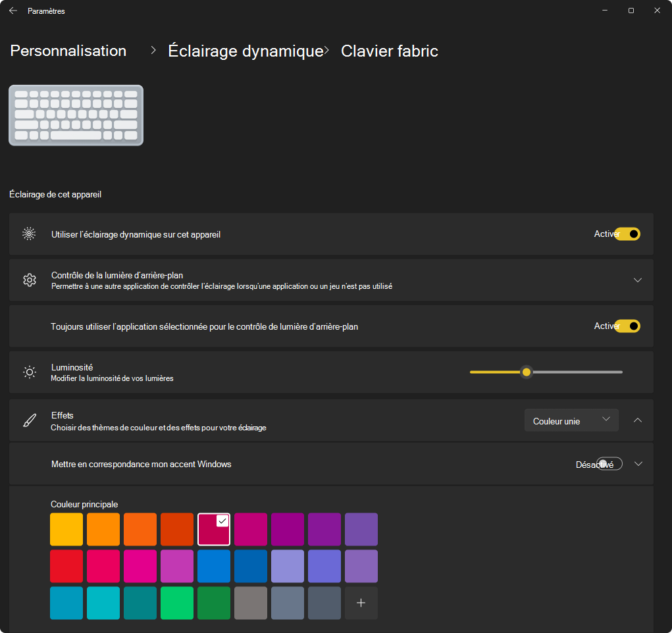Click the Luminosité brightness icon
Image resolution: width=672 pixels, height=633 pixels.
pyautogui.click(x=29, y=372)
